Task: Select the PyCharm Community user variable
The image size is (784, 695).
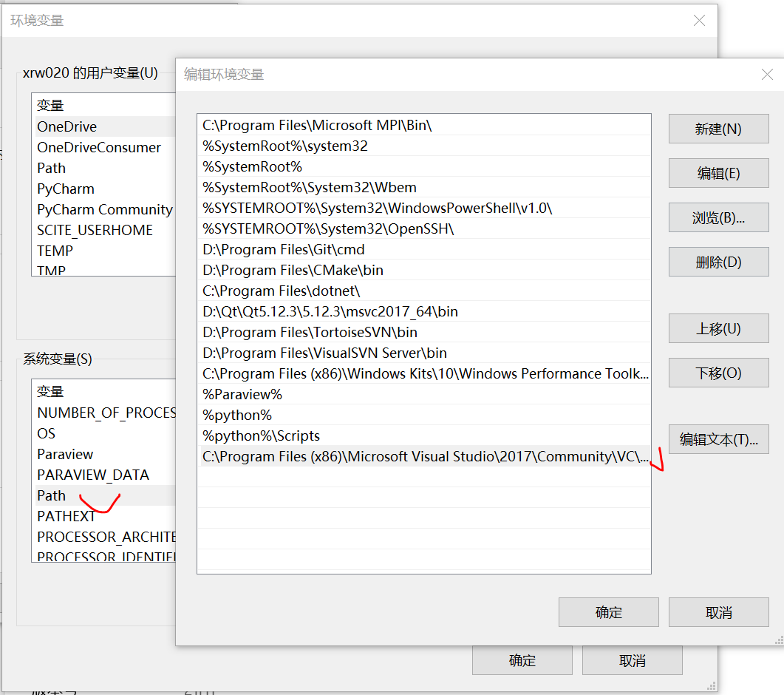Action: 104,209
